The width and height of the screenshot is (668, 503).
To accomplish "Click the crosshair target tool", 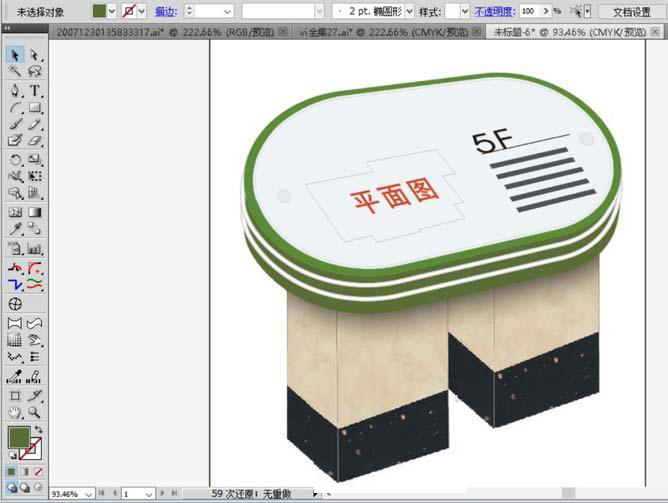I will pos(15,304).
